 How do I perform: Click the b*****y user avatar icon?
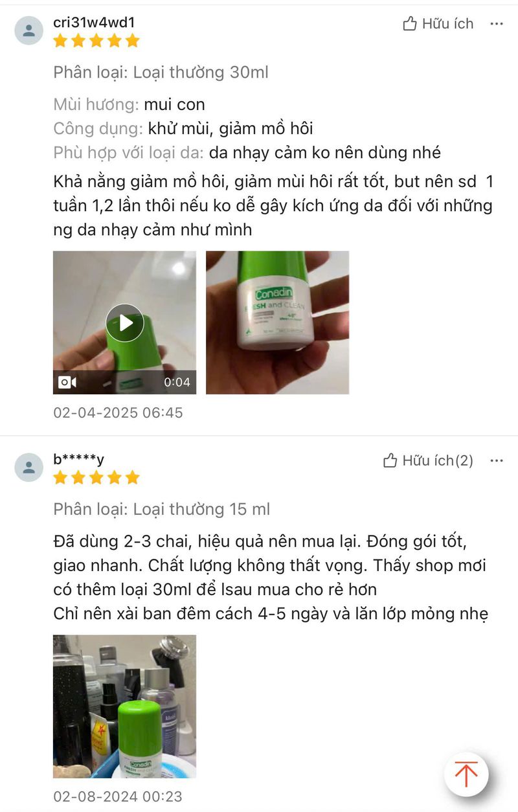29,467
